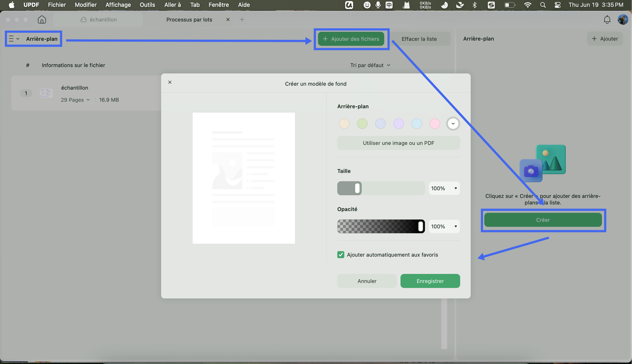Click the Enregistrer button
Screen dimensions: 632x364
point(430,281)
